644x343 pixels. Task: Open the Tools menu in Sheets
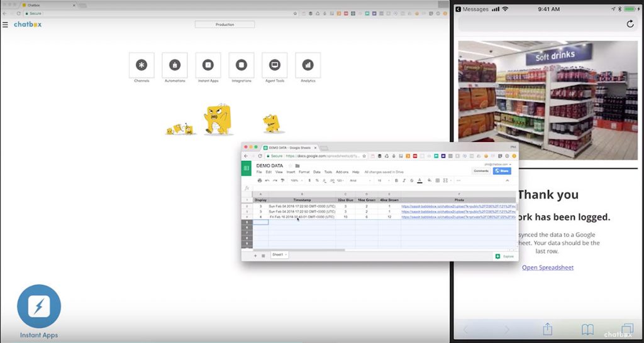point(328,172)
